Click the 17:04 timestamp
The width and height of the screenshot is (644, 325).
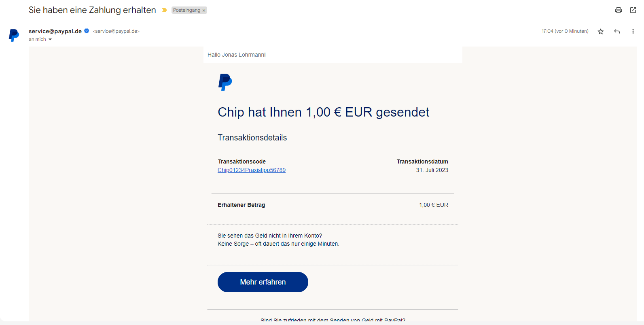[565, 31]
